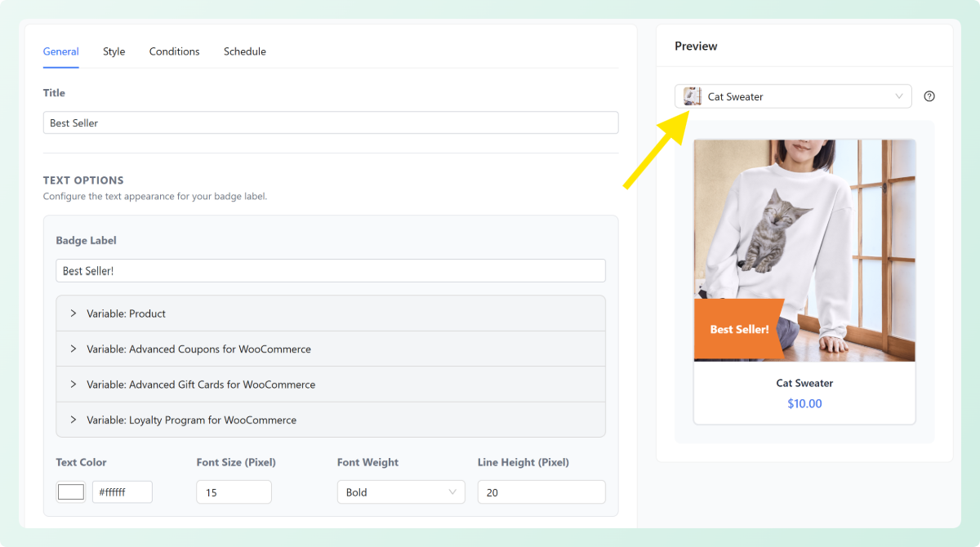
Task: Switch to the Style tab
Action: [x=114, y=51]
